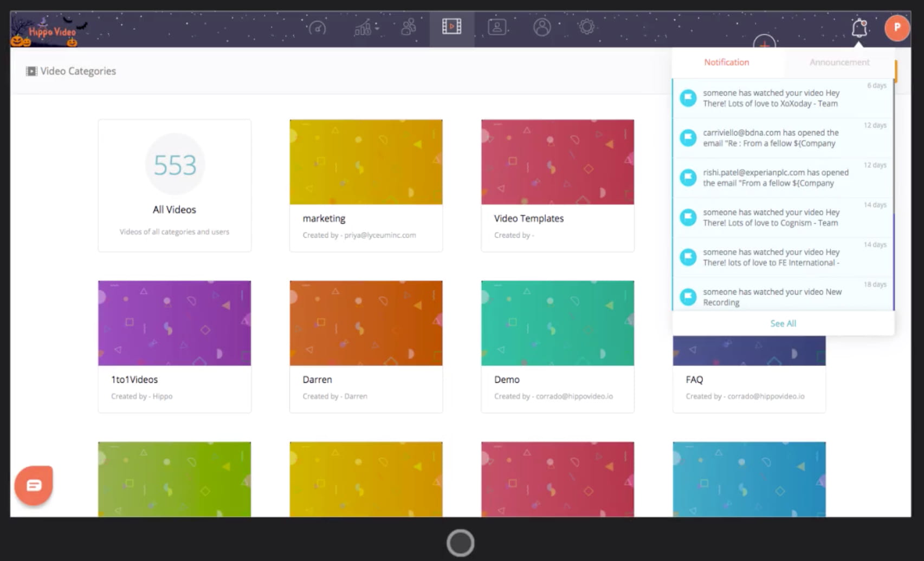Screen dimensions: 924x561
Task: Open the contact card icon in the navbar
Action: pyautogui.click(x=496, y=26)
